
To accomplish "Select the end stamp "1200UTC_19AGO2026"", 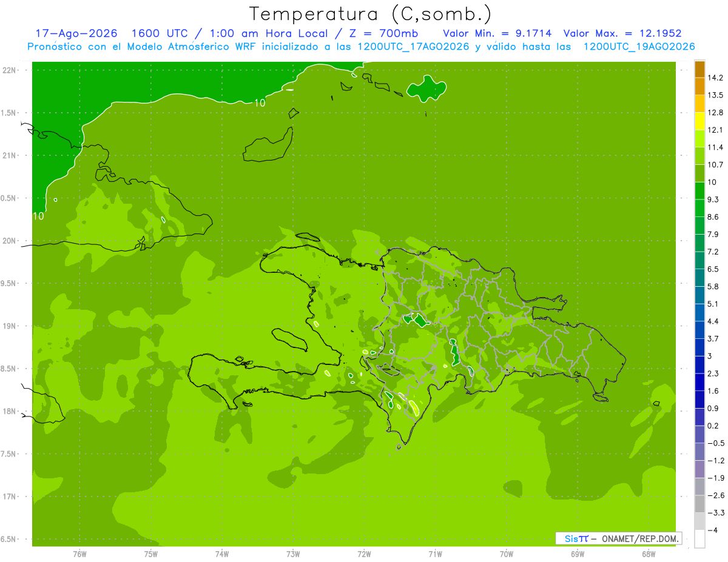I will click(x=639, y=47).
